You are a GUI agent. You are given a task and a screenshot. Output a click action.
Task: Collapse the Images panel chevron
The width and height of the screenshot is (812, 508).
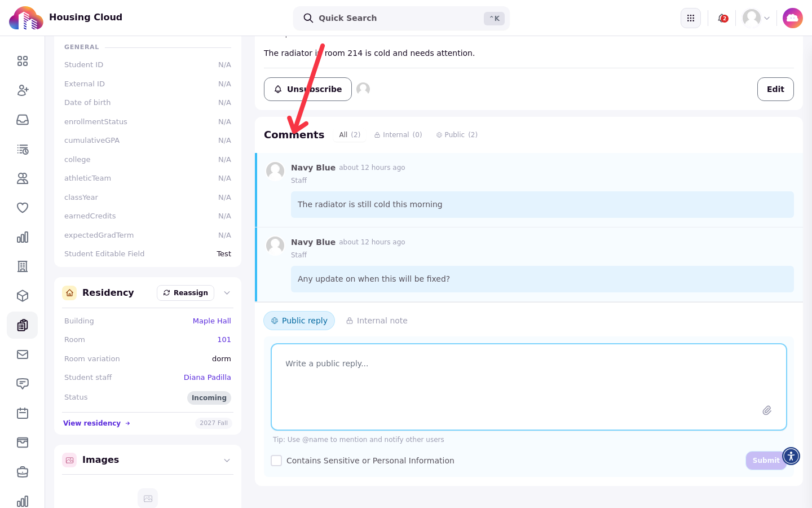click(x=227, y=461)
